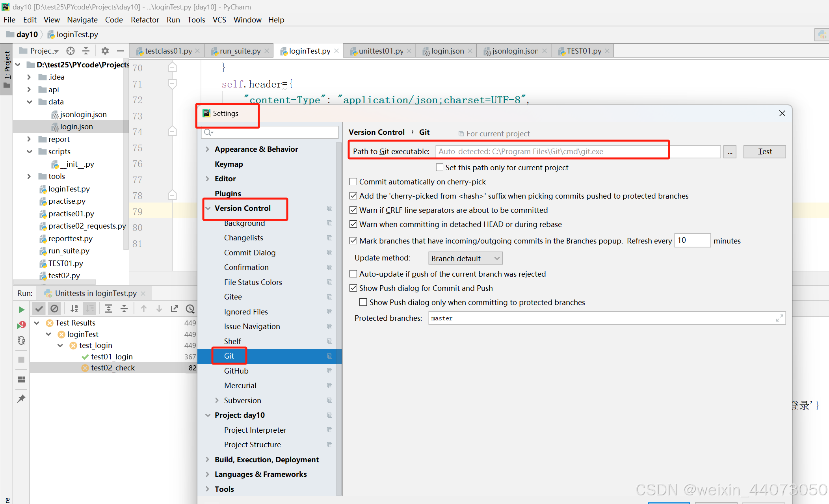Click Rerun Failed Tests icon

21,325
